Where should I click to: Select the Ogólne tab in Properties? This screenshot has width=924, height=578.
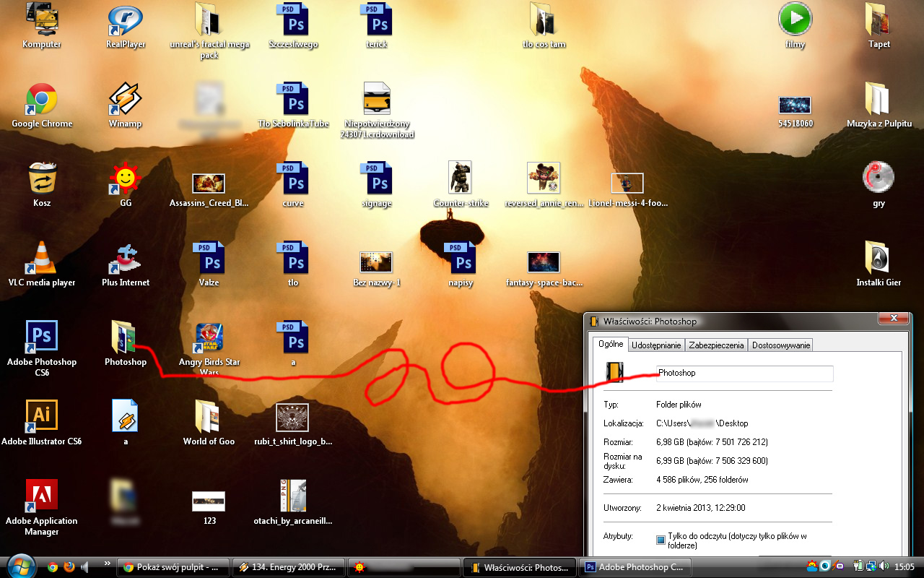point(611,344)
